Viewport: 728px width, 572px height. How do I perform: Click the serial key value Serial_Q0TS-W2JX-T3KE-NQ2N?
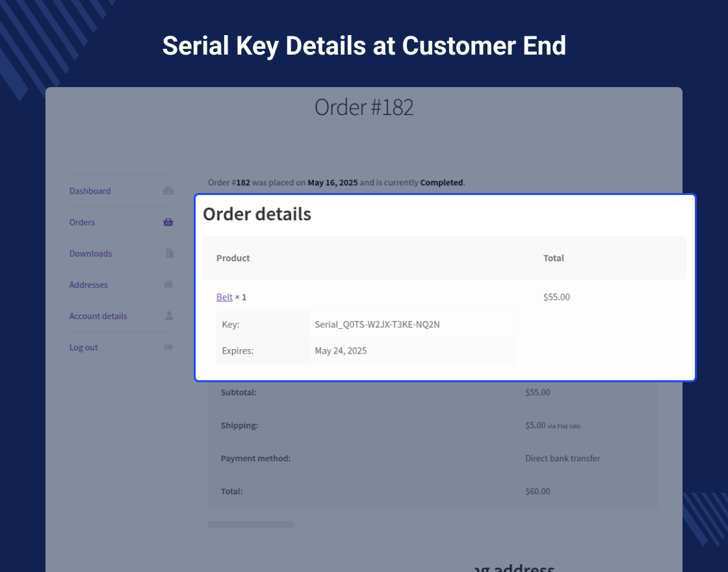tap(377, 324)
